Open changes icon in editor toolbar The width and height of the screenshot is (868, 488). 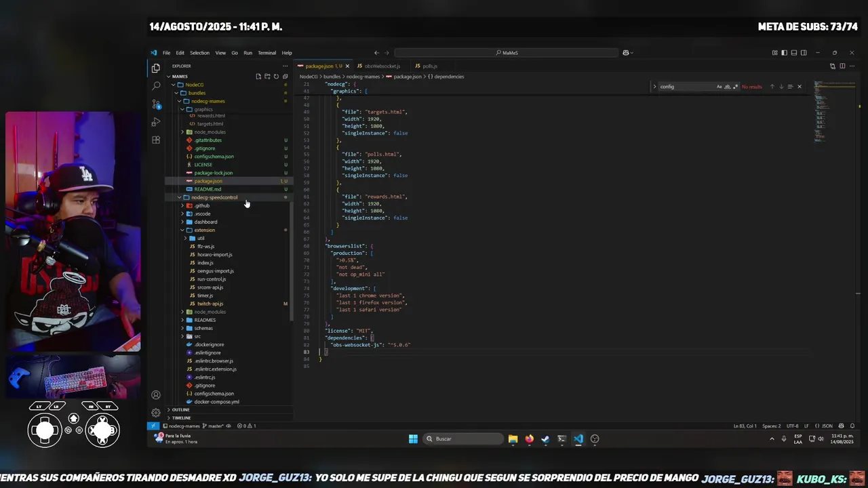[x=833, y=66]
